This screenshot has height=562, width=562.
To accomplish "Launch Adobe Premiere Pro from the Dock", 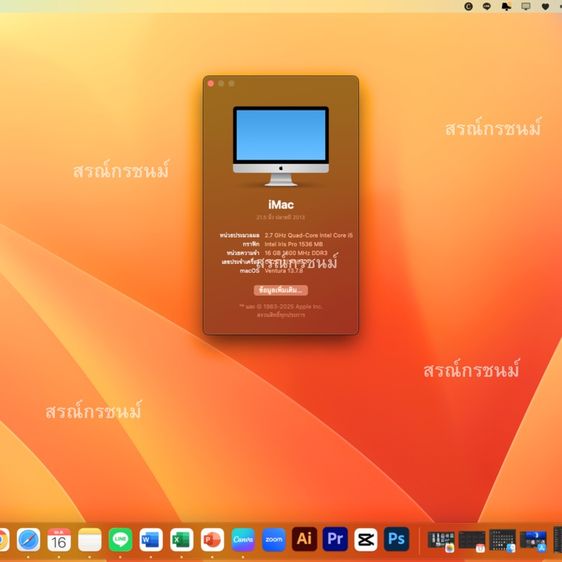I will 335,539.
